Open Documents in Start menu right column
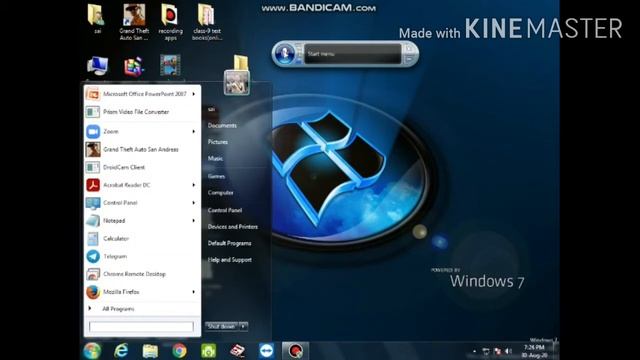The height and width of the screenshot is (360, 640). coord(222,126)
